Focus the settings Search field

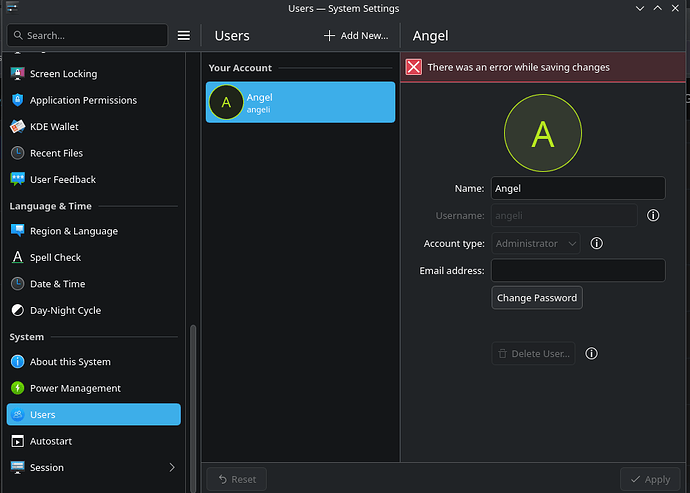[87, 35]
